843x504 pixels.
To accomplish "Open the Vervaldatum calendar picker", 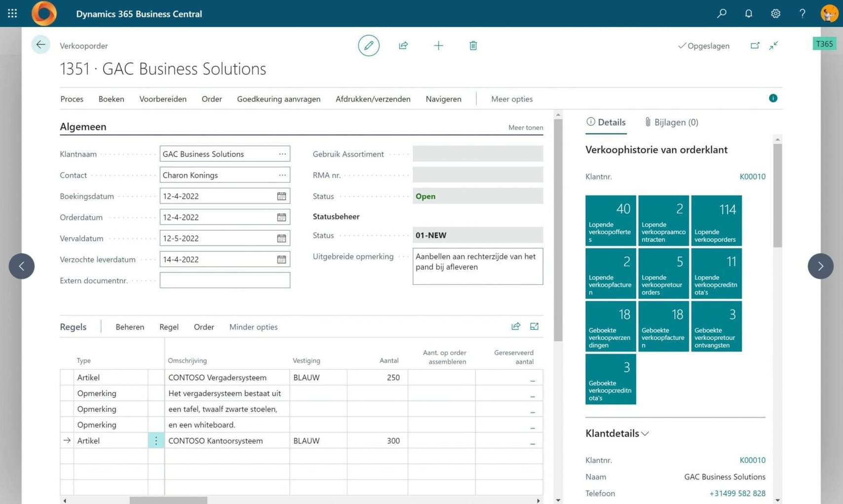I will pos(281,238).
